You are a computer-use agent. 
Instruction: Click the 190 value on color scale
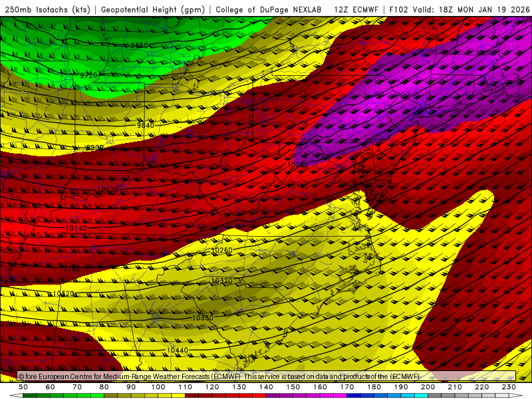click(x=401, y=387)
